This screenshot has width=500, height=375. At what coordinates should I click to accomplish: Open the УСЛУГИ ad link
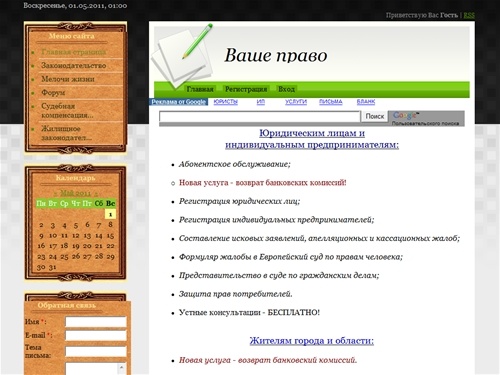[x=296, y=102]
